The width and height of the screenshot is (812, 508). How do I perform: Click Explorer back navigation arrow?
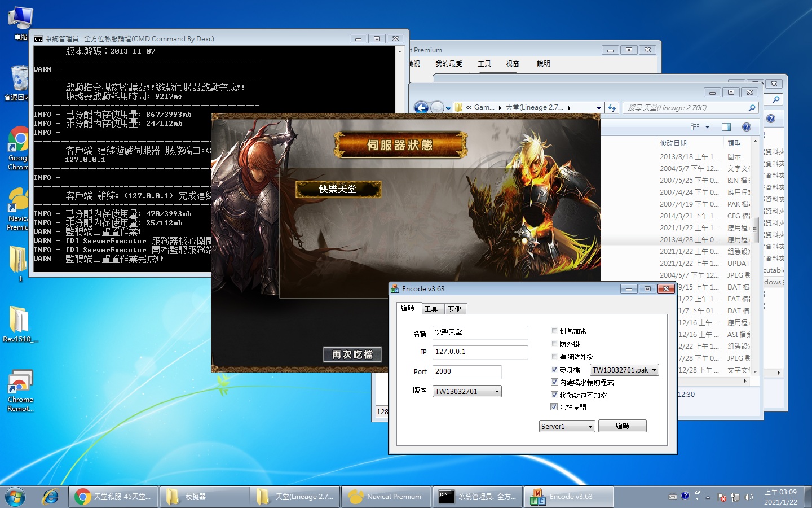(x=421, y=107)
